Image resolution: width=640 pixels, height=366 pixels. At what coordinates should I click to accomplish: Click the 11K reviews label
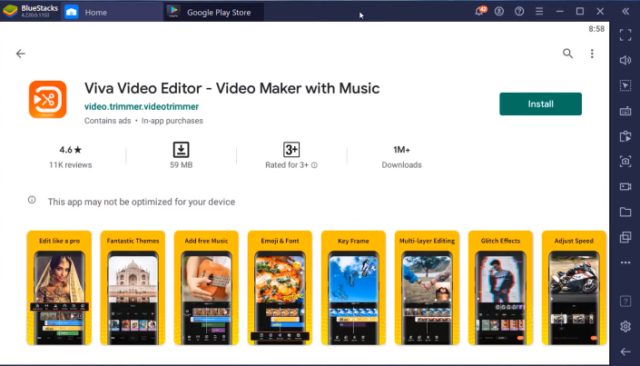pos(70,165)
